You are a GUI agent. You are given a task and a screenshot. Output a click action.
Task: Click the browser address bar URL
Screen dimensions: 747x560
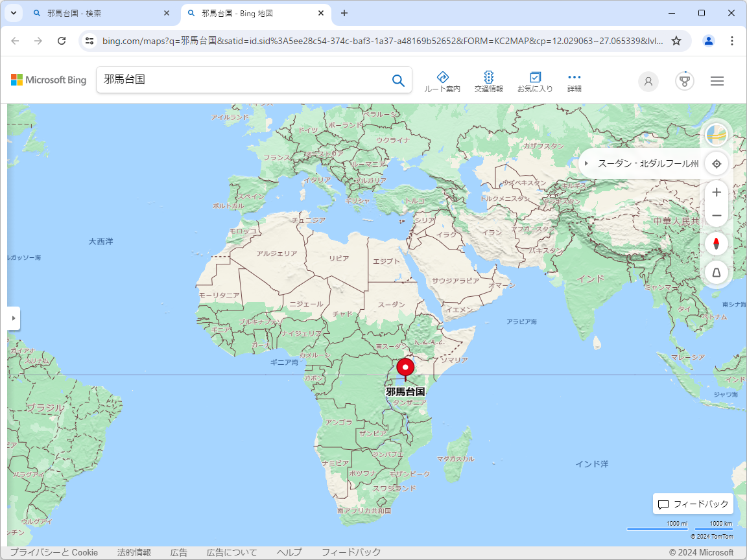[x=383, y=41]
